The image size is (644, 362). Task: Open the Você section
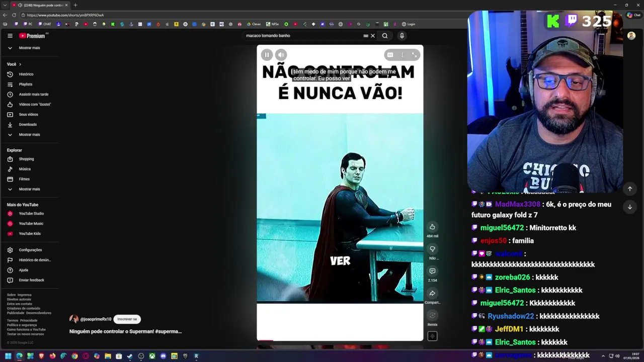[x=14, y=64]
